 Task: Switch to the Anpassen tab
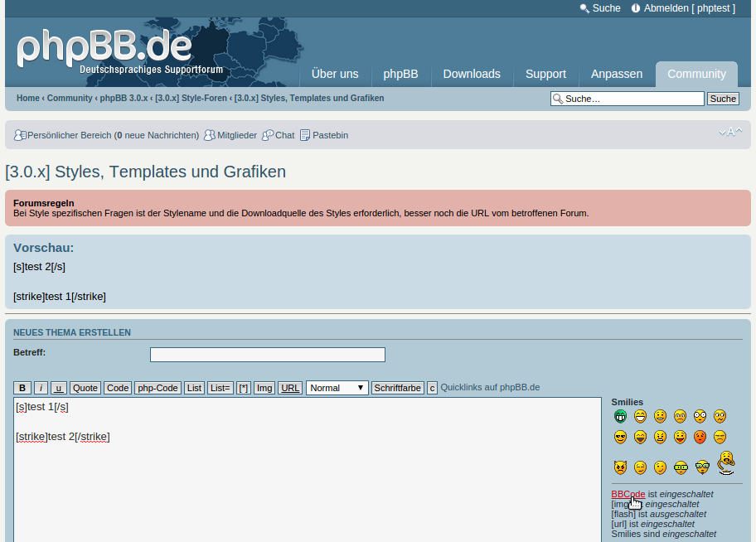(617, 74)
